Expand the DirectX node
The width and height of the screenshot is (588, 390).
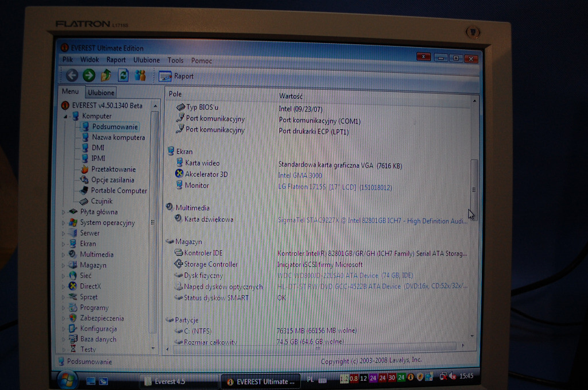(x=63, y=287)
